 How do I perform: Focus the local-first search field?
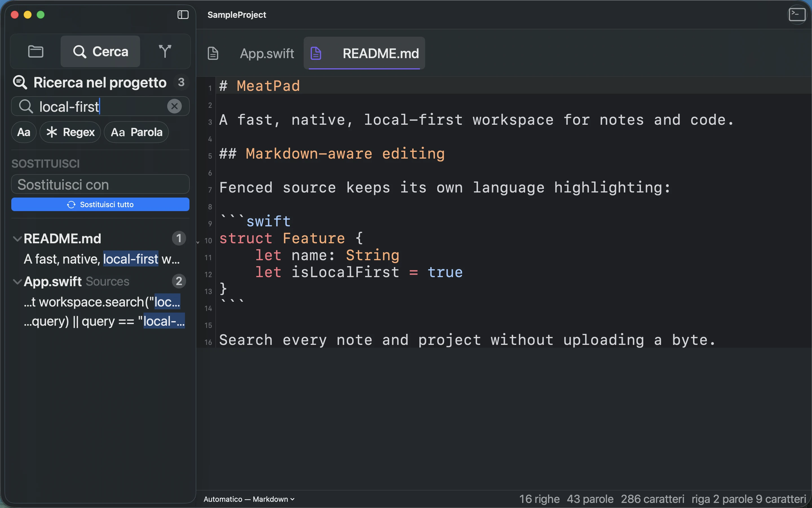(x=100, y=106)
